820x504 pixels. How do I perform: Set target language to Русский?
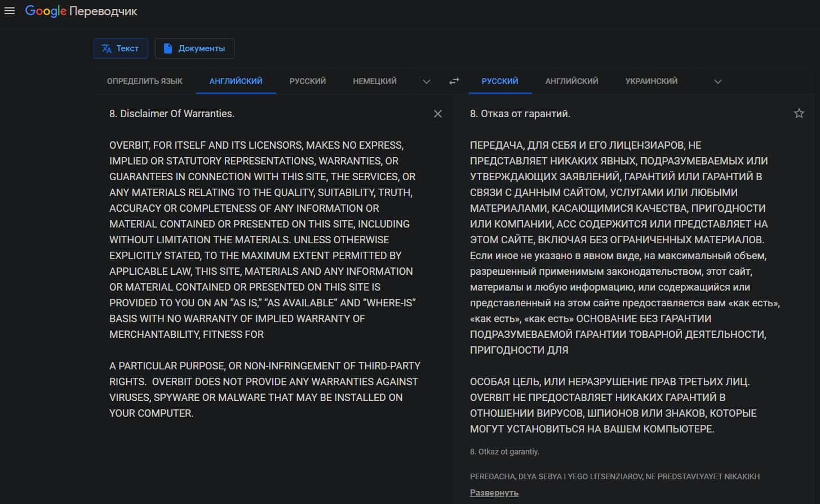click(x=500, y=81)
